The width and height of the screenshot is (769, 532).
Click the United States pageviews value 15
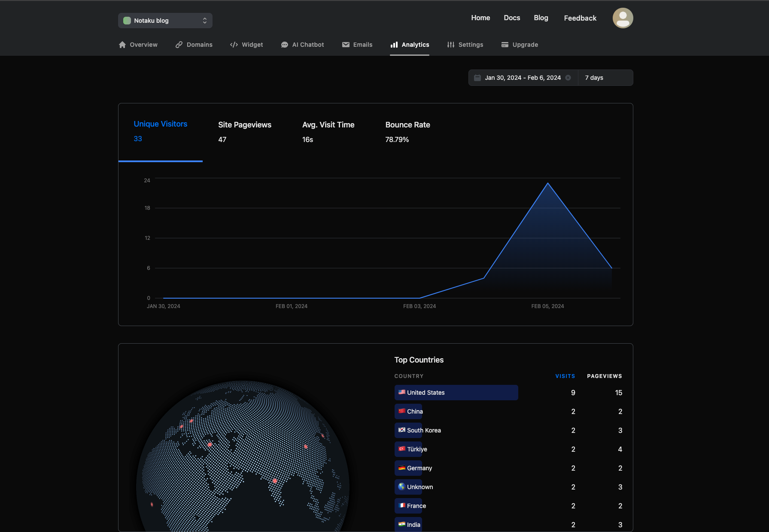click(x=618, y=393)
